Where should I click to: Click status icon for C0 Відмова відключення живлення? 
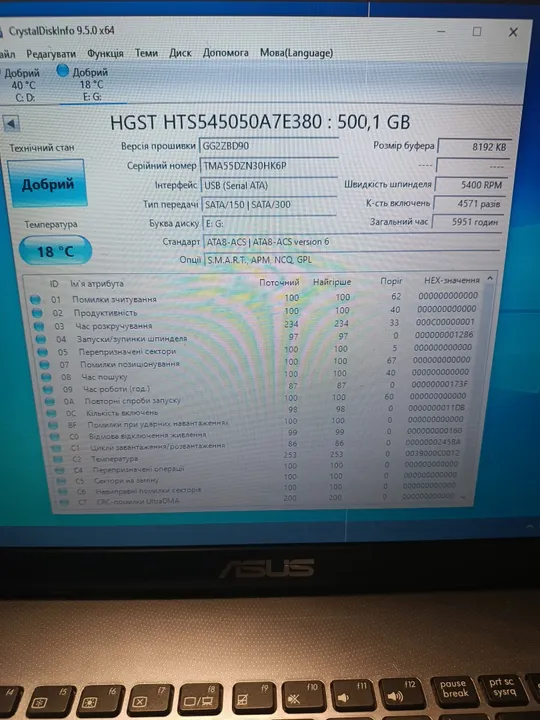click(55, 436)
